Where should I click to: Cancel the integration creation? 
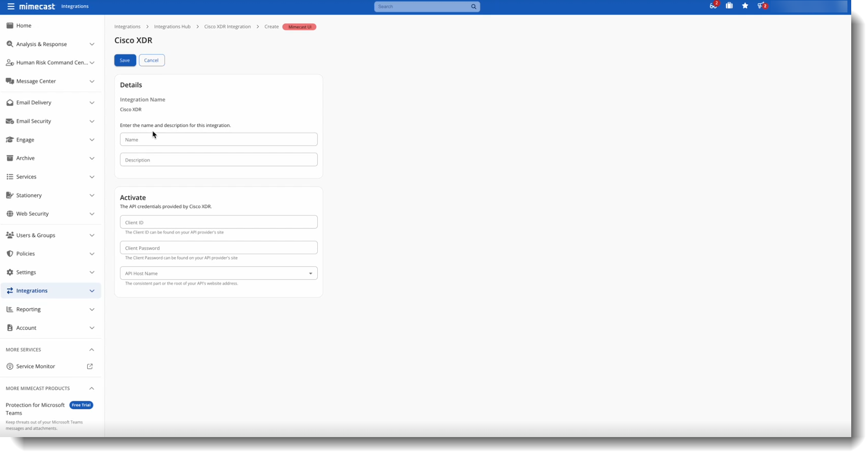(x=151, y=60)
